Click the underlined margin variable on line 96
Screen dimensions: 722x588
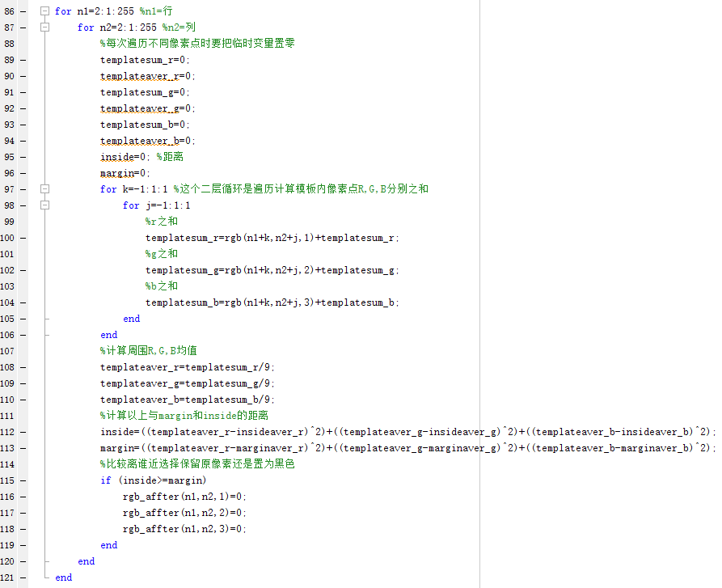(x=117, y=173)
